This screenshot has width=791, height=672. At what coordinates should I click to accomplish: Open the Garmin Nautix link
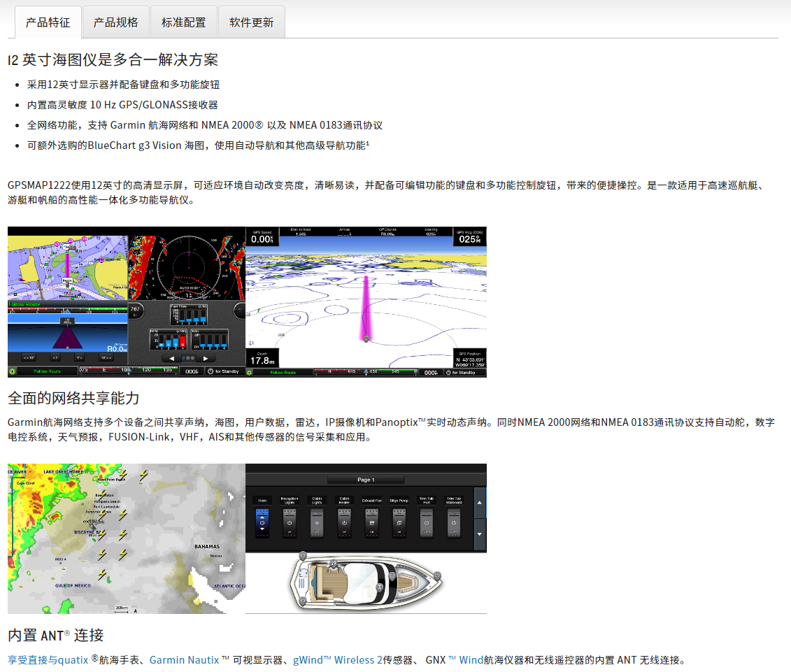[184, 659]
